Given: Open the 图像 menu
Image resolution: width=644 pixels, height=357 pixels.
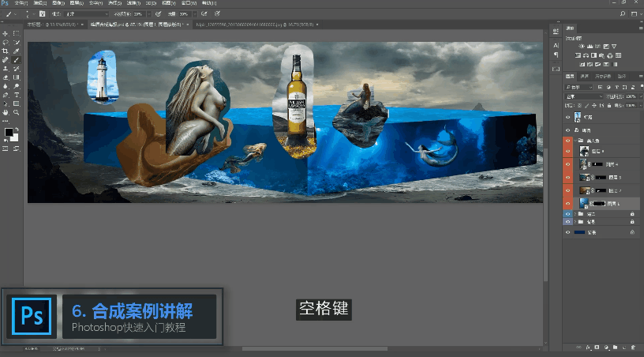Looking at the screenshot, I should coord(58,3).
